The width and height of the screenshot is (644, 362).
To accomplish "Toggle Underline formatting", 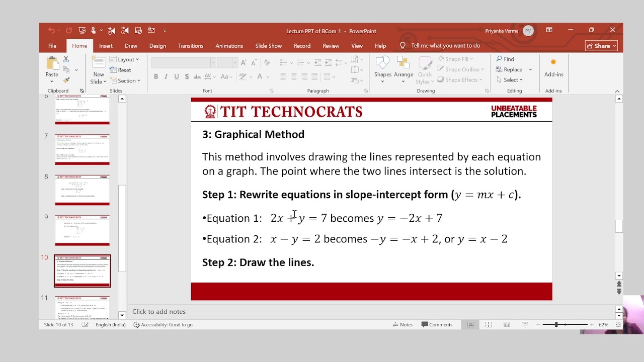I will 176,76.
